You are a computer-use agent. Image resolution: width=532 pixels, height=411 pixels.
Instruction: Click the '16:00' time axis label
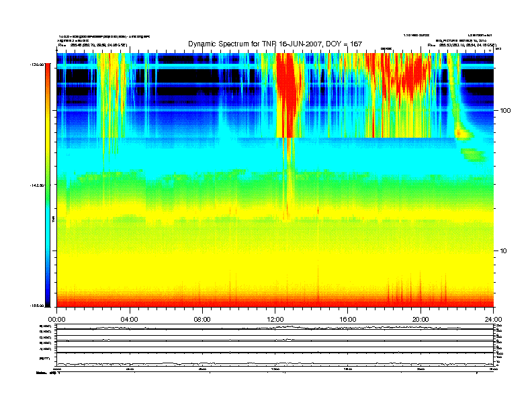(x=348, y=320)
